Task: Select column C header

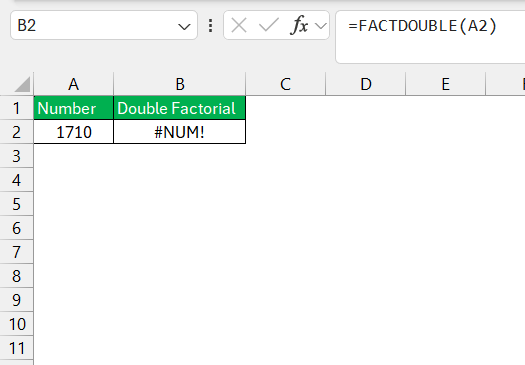Action: point(286,84)
